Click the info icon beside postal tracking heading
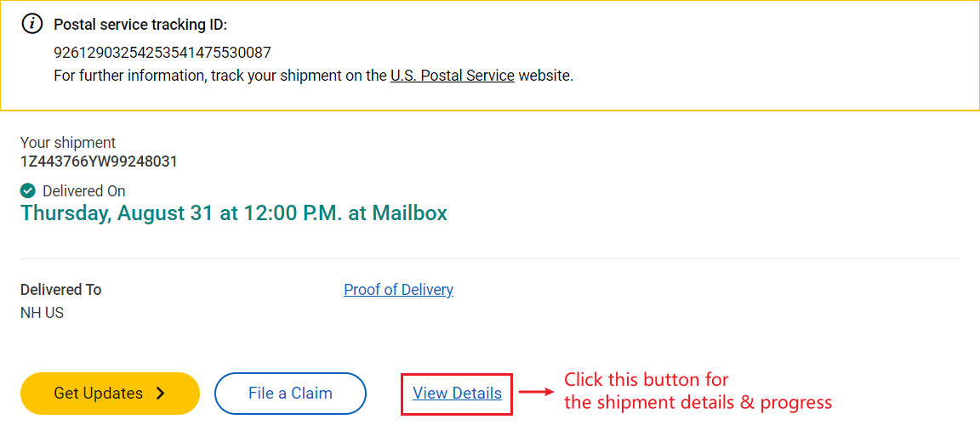 click(31, 24)
